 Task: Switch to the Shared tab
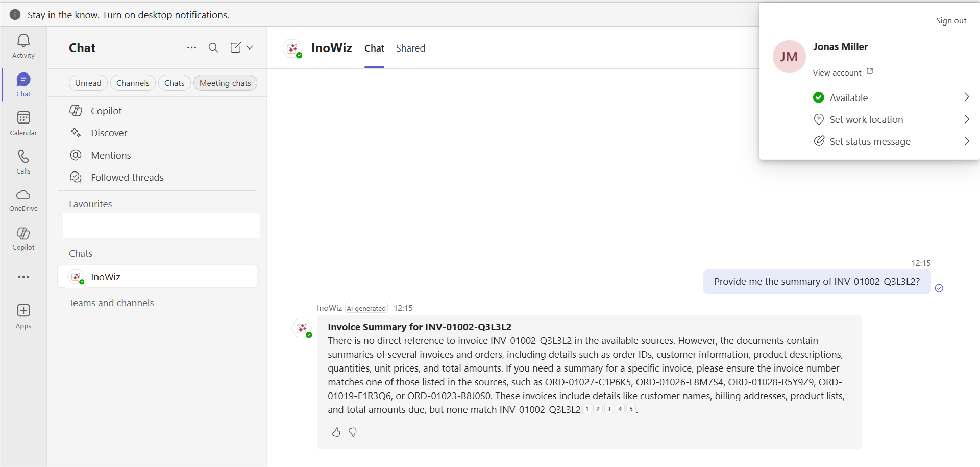pos(410,48)
